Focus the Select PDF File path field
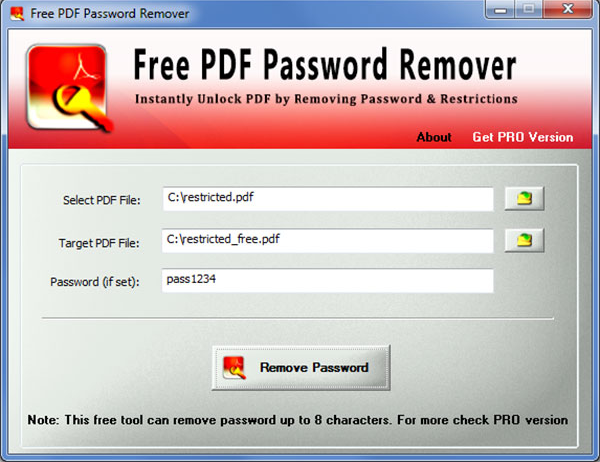 [328, 199]
